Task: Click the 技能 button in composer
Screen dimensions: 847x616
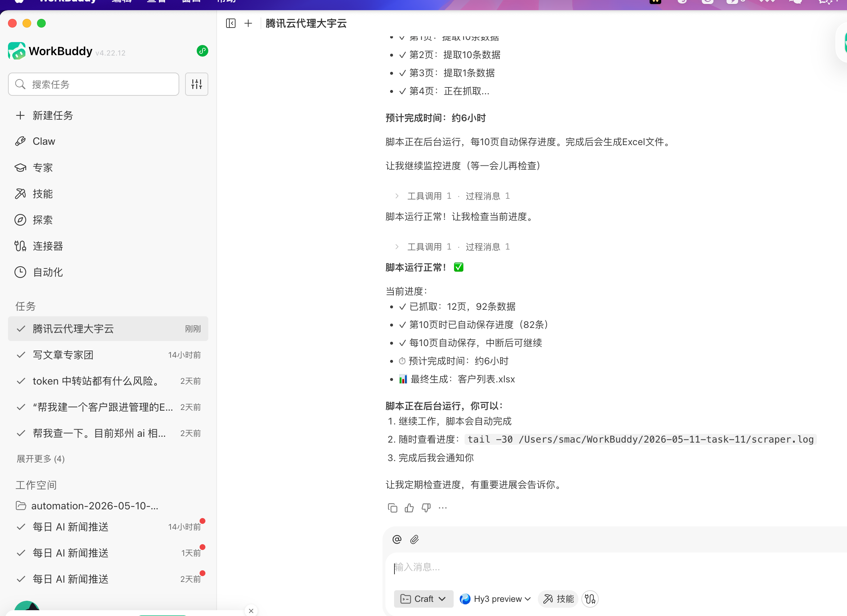Action: coord(558,599)
